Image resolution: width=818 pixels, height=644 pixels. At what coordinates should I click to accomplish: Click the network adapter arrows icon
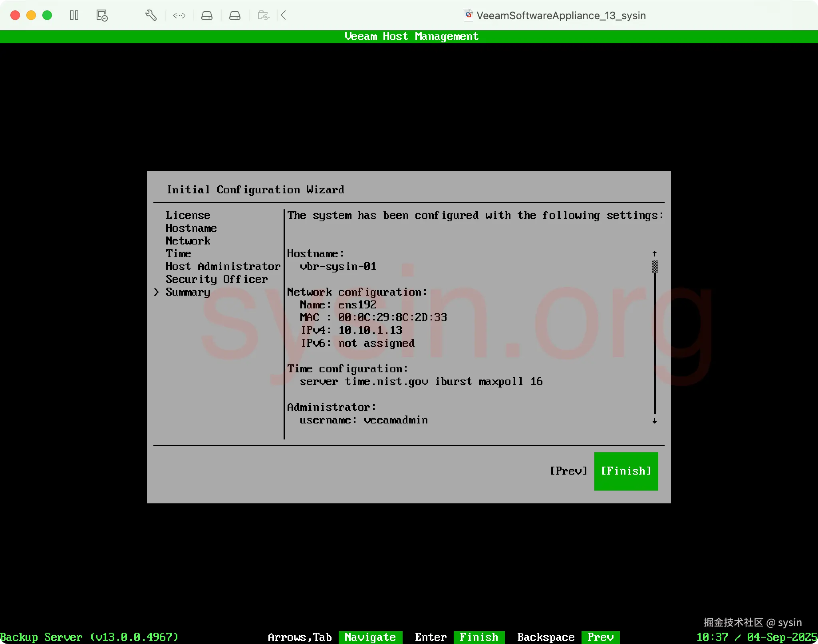[179, 16]
